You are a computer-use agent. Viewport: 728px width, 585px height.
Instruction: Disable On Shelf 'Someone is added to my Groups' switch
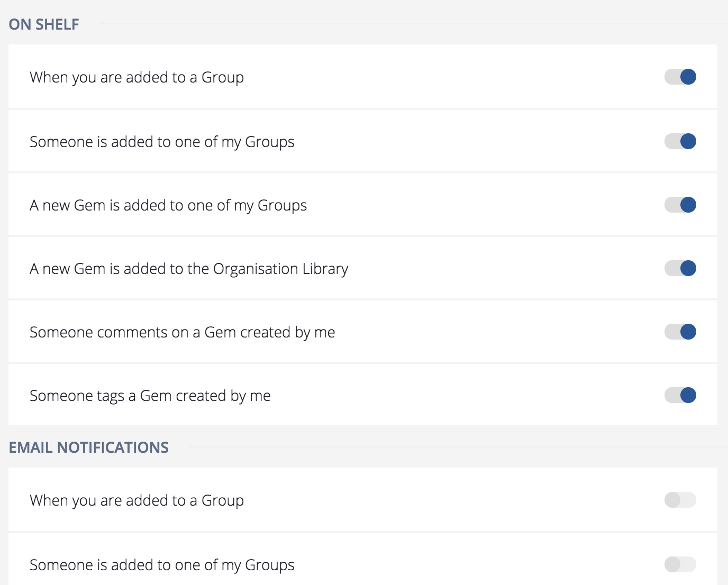[x=680, y=141]
